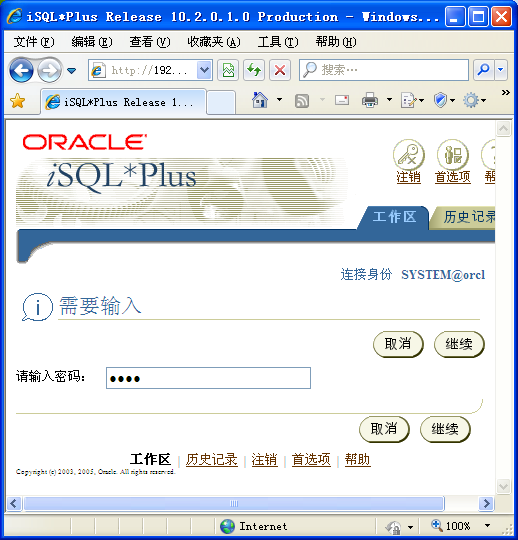Open the Internet Explorer title bar icon
The height and width of the screenshot is (540, 518).
point(14,16)
